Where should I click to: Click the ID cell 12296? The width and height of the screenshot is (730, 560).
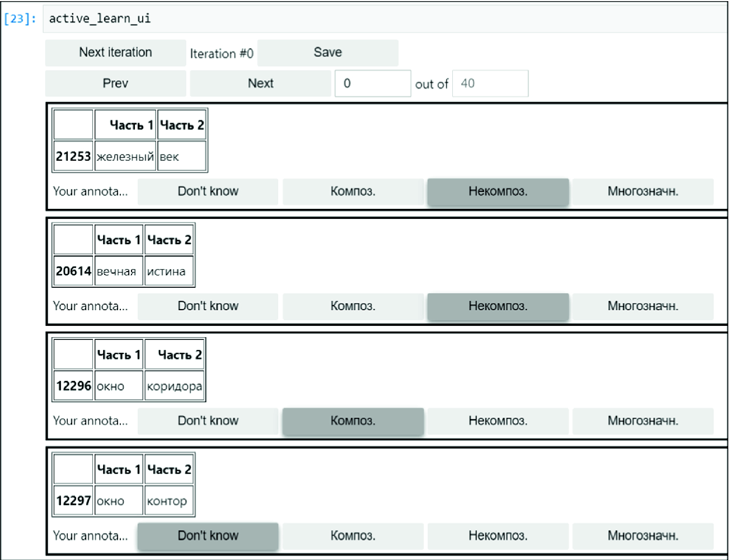(73, 386)
